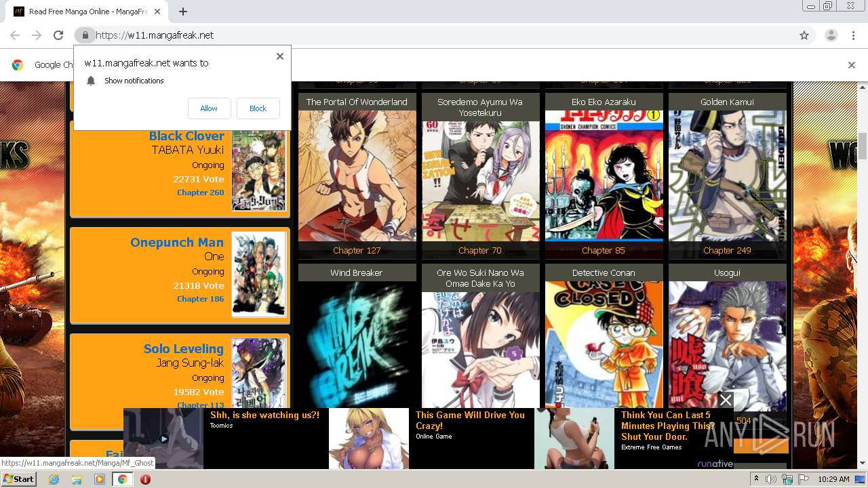This screenshot has width=868, height=488.
Task: Open the Chrome three-dot menu
Action: pyautogui.click(x=853, y=35)
